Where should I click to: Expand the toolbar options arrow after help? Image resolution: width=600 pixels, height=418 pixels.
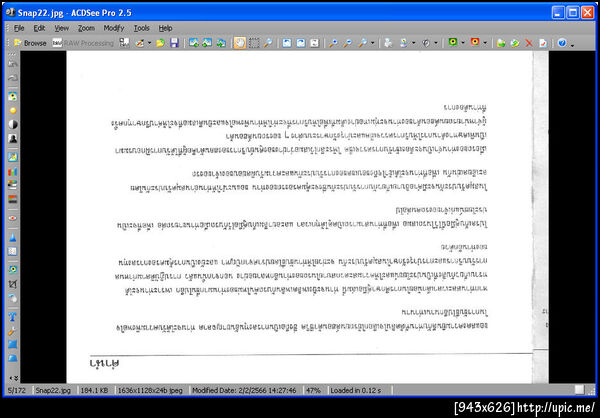coord(572,44)
